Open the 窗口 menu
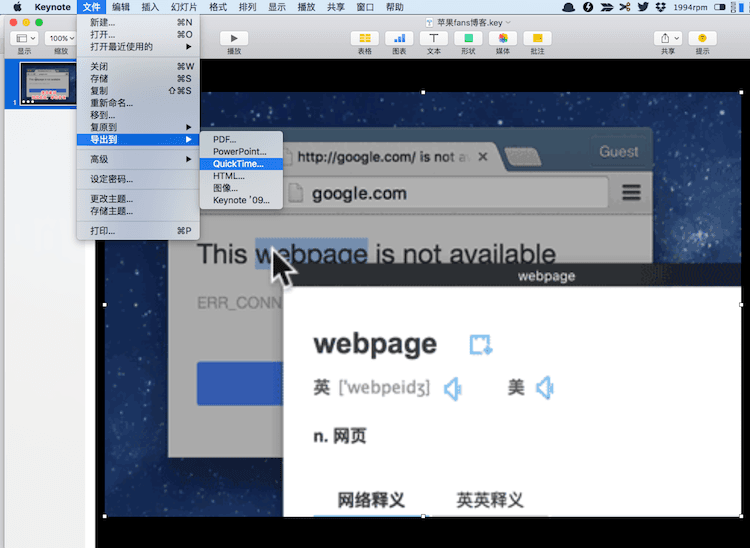Image resolution: width=750 pixels, height=548 pixels. [x=365, y=7]
